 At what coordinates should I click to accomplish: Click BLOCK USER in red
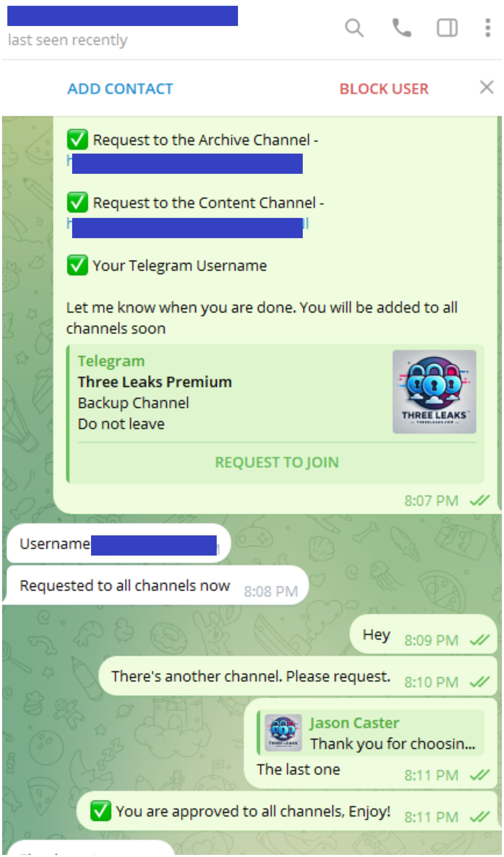point(384,89)
